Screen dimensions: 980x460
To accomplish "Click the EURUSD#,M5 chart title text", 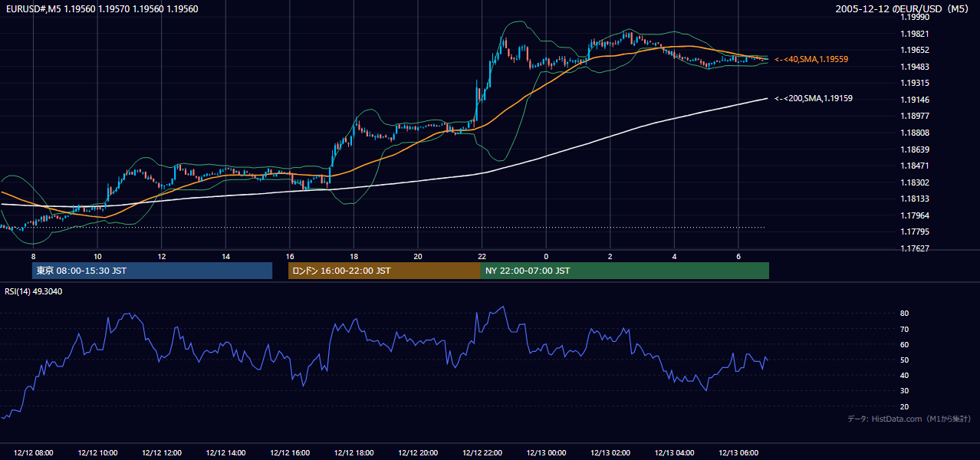I will coord(102,9).
